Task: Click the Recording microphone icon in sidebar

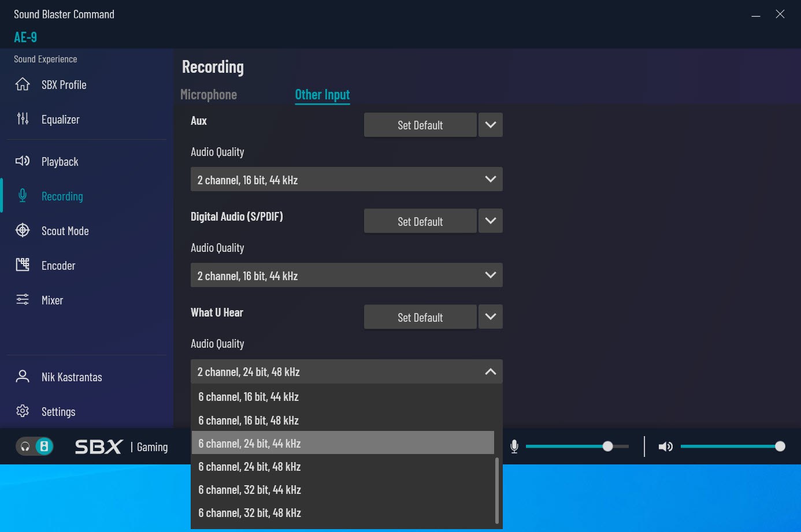Action: 23,196
